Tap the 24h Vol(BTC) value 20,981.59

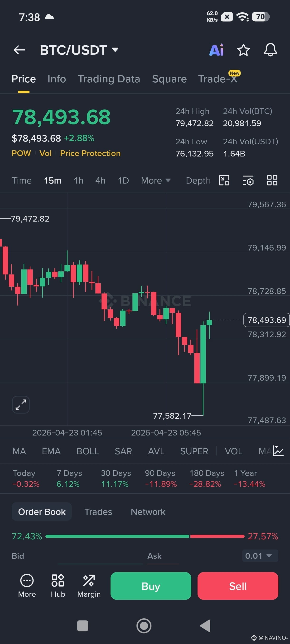pyautogui.click(x=242, y=123)
